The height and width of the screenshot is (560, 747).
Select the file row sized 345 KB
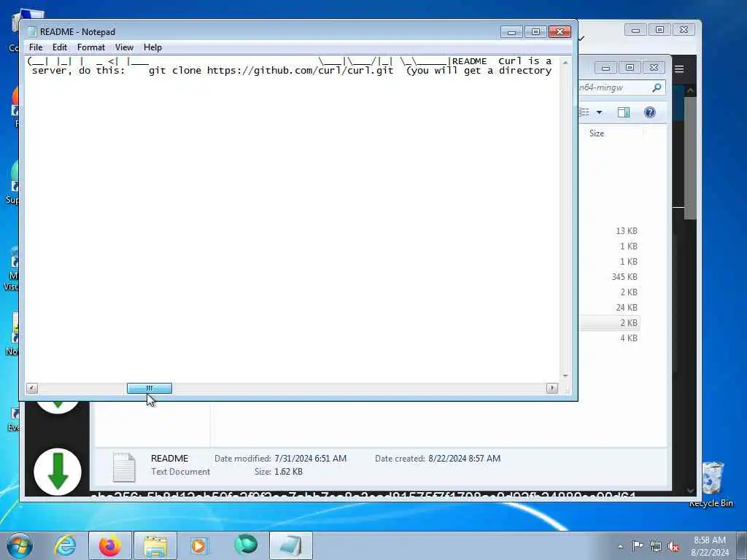pos(610,276)
